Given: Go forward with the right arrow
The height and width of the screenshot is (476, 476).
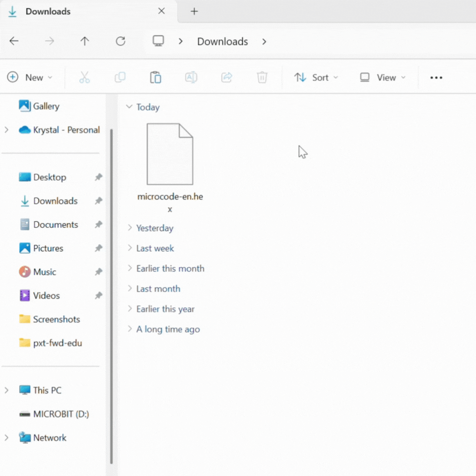Looking at the screenshot, I should pos(49,41).
